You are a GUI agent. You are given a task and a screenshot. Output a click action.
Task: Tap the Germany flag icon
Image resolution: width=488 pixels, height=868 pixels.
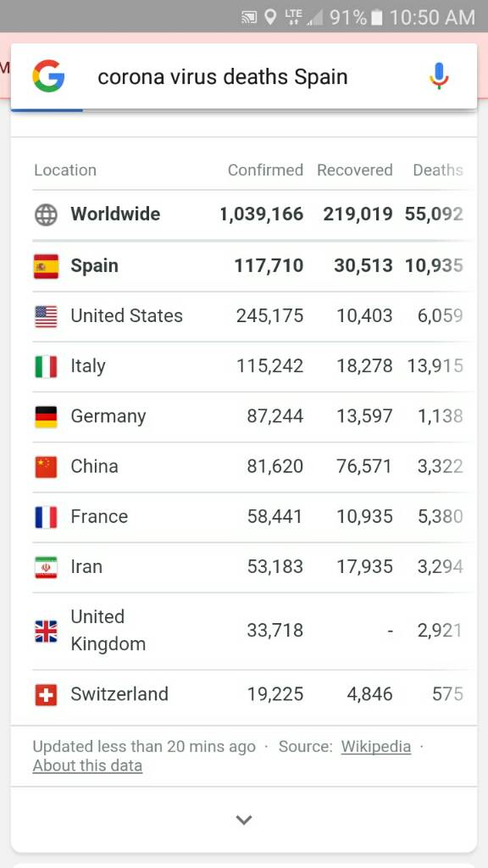[x=46, y=417]
